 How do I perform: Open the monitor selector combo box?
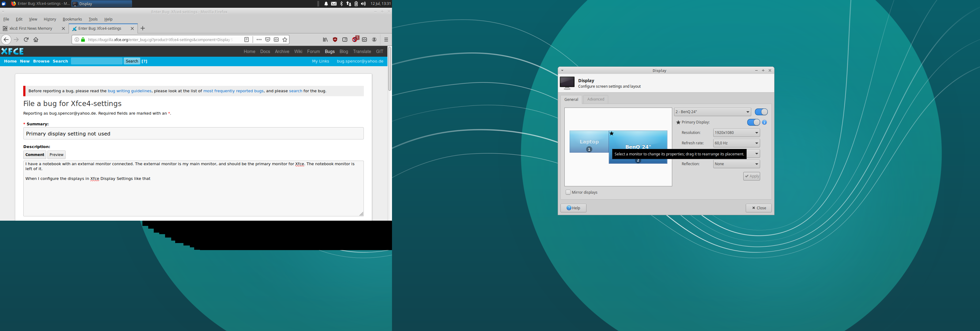(712, 112)
